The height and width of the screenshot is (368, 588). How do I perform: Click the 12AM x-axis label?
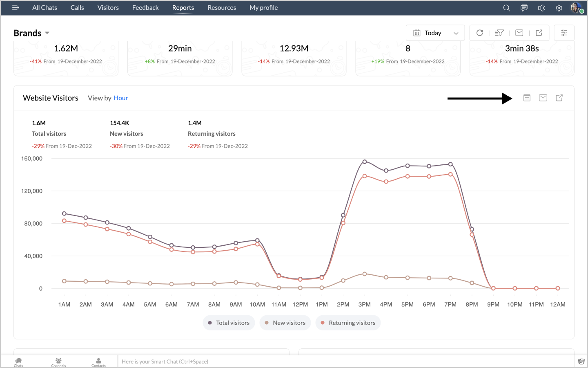pos(558,305)
